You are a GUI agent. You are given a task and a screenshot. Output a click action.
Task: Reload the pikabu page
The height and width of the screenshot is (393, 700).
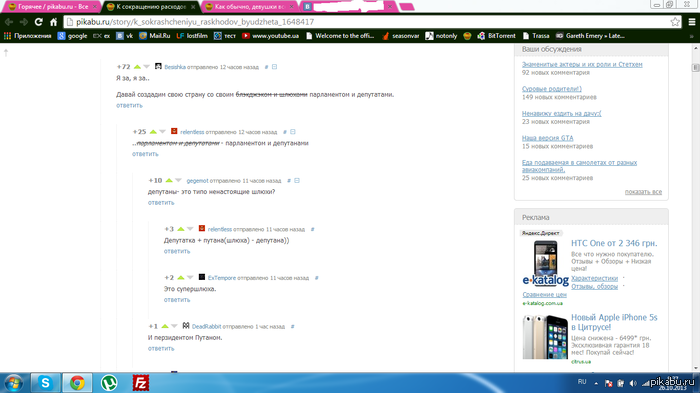[39, 21]
